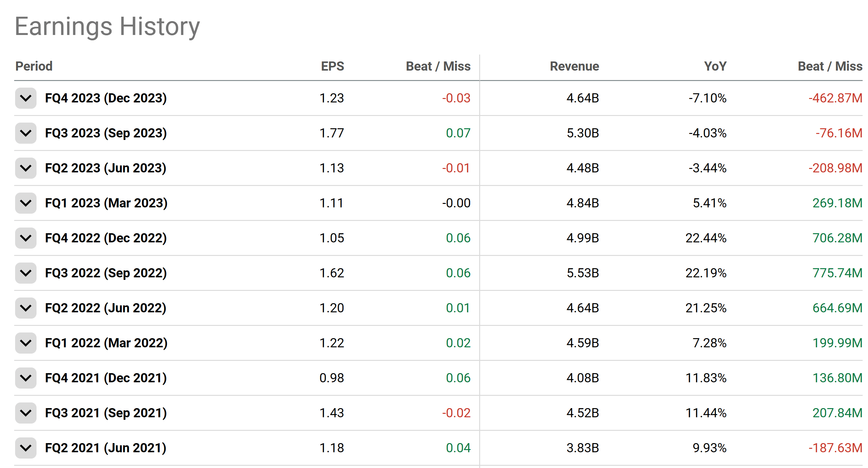Click the EPS column header
Image resolution: width=868 pixels, height=468 pixels.
click(332, 66)
